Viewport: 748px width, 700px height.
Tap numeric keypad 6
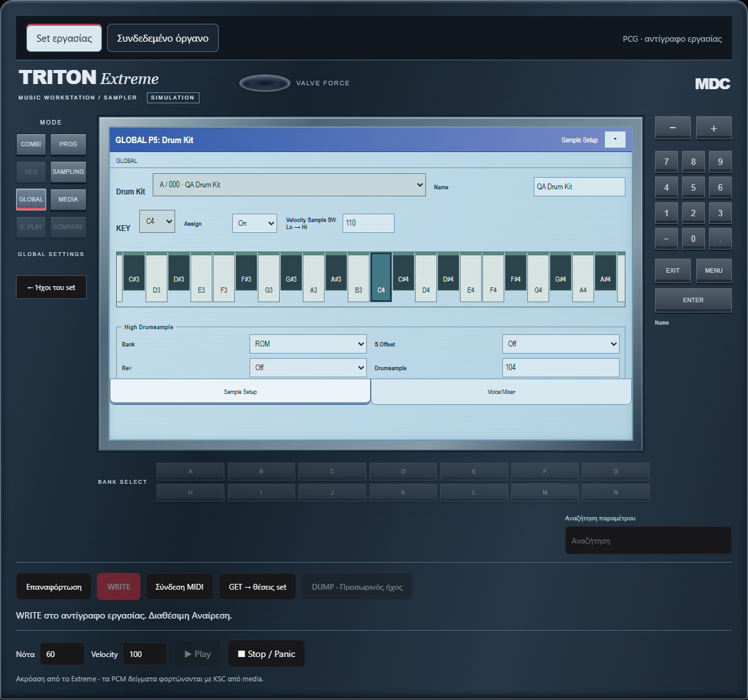(720, 187)
